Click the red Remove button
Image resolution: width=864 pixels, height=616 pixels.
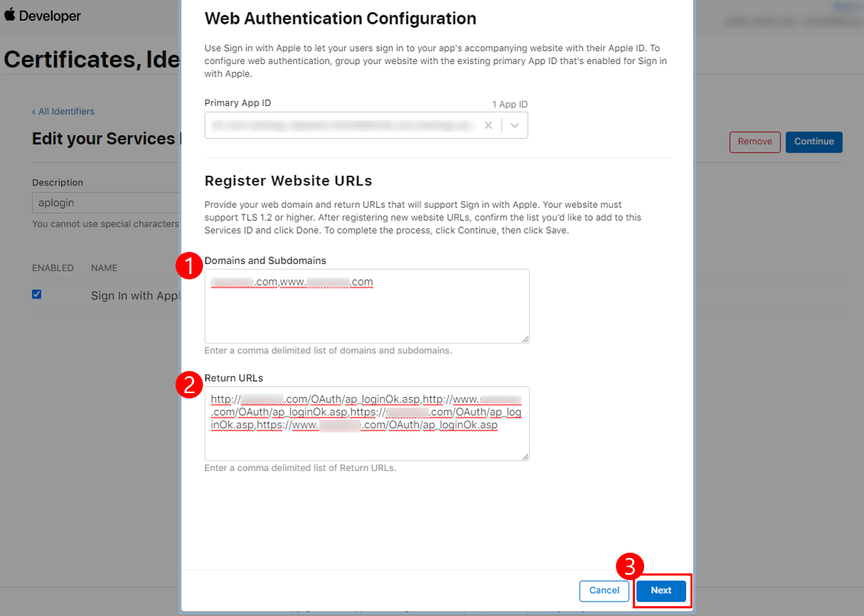[754, 141]
